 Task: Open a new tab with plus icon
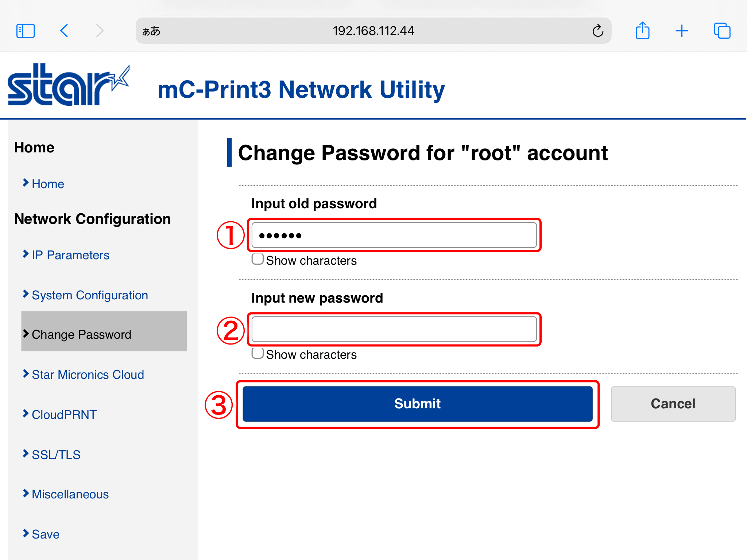681,31
